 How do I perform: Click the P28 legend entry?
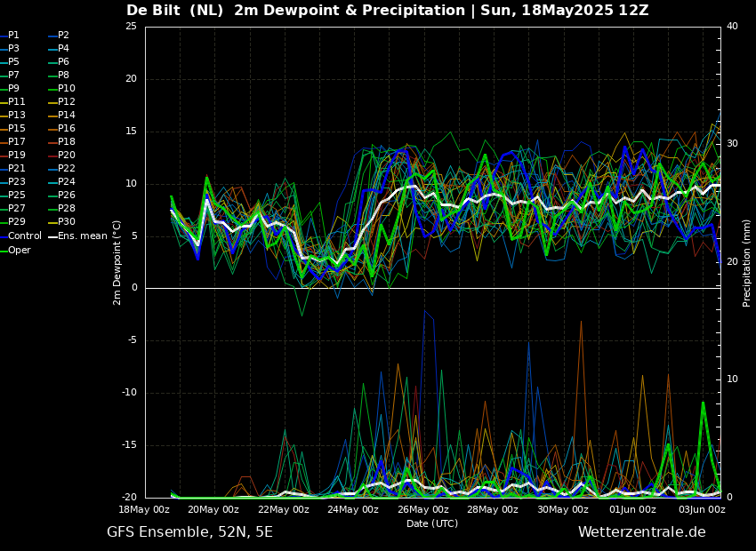[66, 209]
